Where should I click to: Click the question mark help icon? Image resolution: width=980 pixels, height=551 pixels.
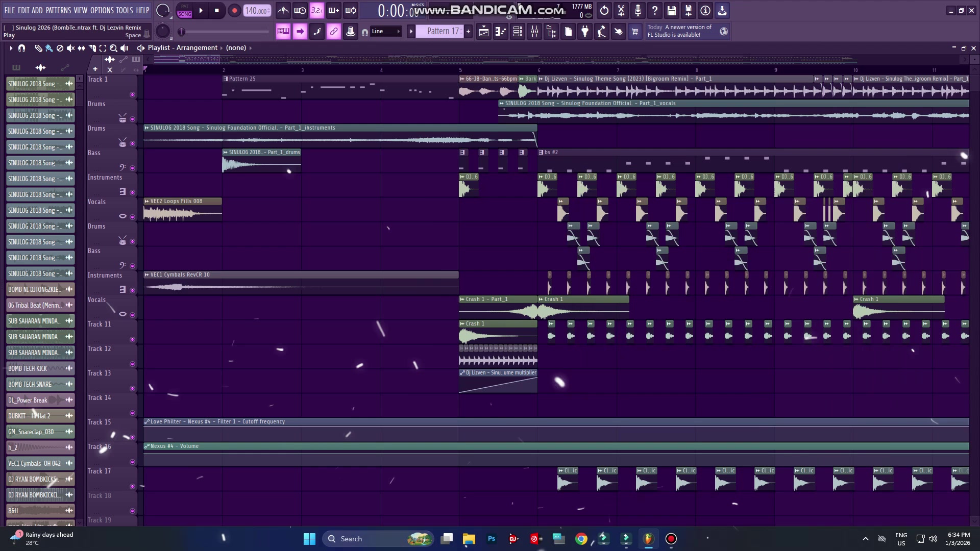click(655, 10)
